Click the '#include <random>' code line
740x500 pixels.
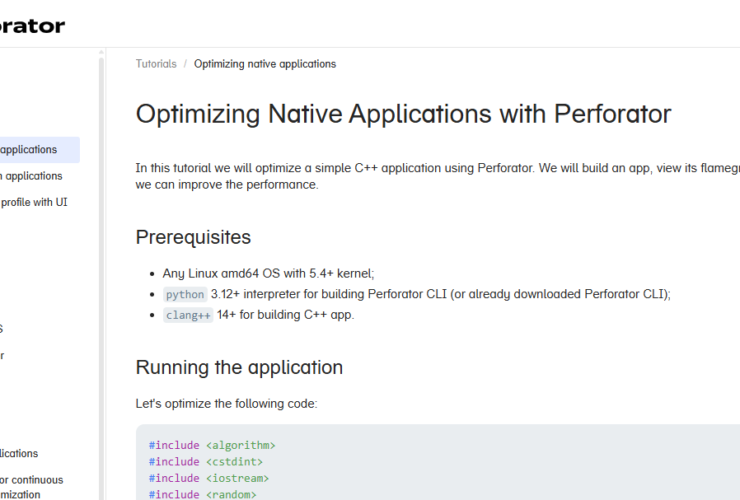pos(203,494)
